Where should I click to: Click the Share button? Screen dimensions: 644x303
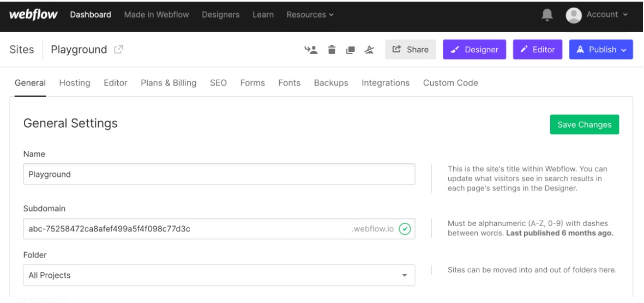[x=410, y=50]
